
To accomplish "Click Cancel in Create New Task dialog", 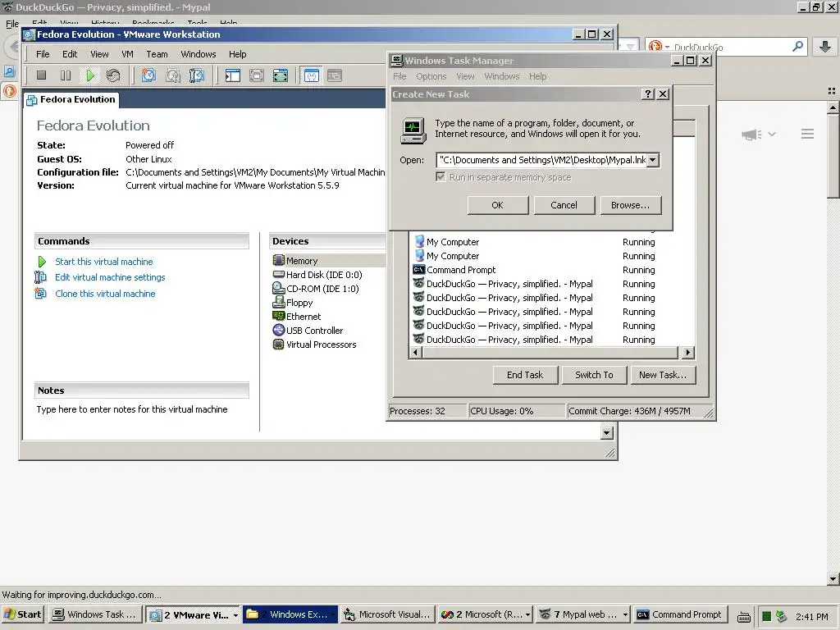I will coord(564,205).
